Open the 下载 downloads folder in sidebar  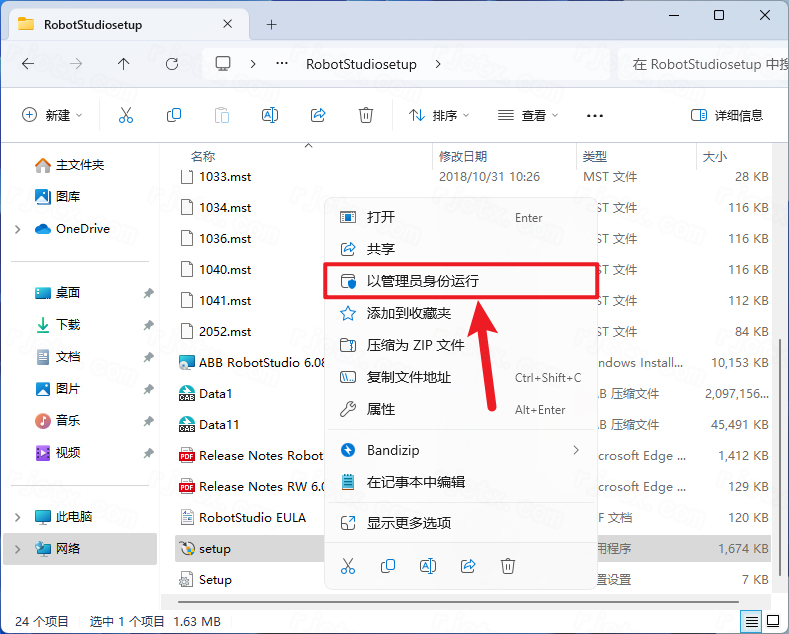click(67, 325)
